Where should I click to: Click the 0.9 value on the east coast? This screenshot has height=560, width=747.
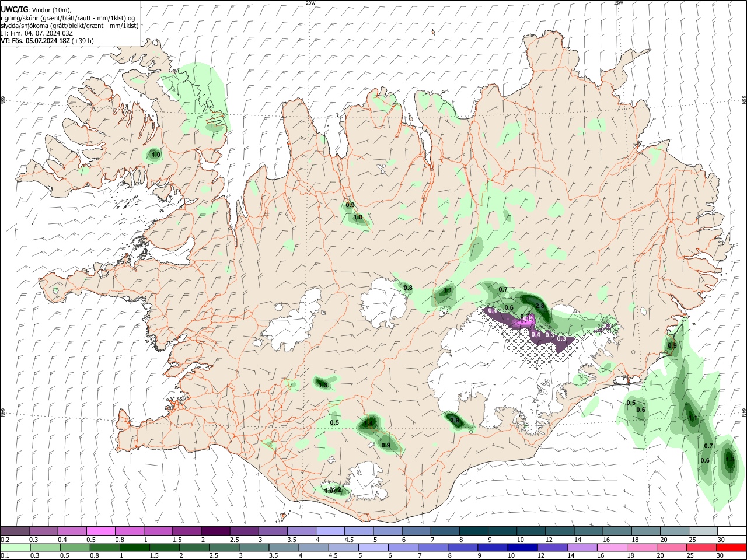click(x=672, y=345)
